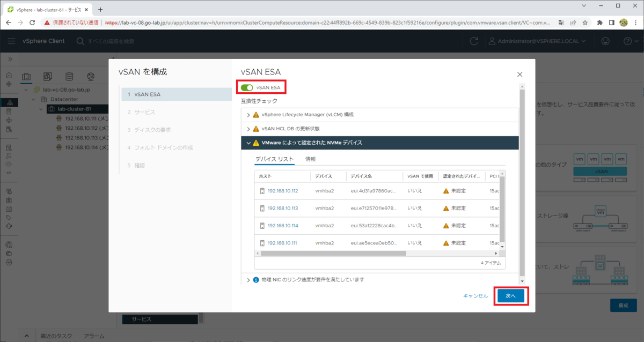
Task: Click the feedback smiley icon
Action: tap(605, 41)
